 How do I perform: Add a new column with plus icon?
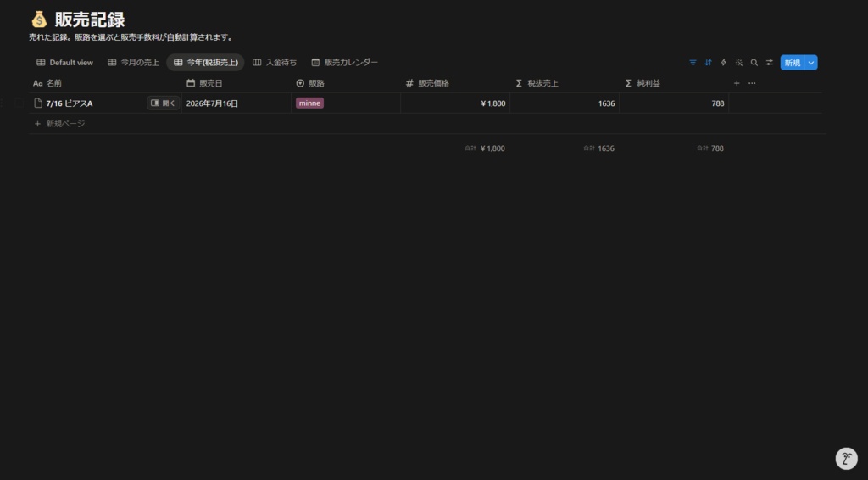(737, 83)
